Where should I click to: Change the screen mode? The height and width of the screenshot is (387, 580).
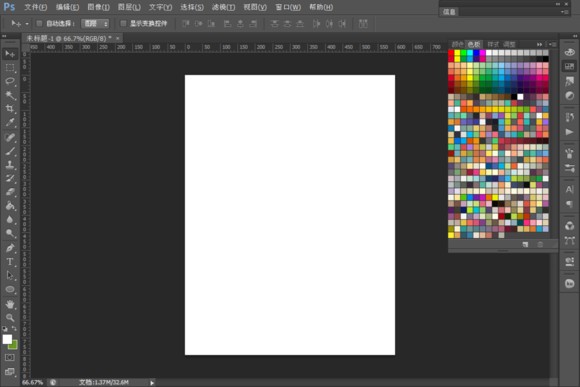pos(10,372)
